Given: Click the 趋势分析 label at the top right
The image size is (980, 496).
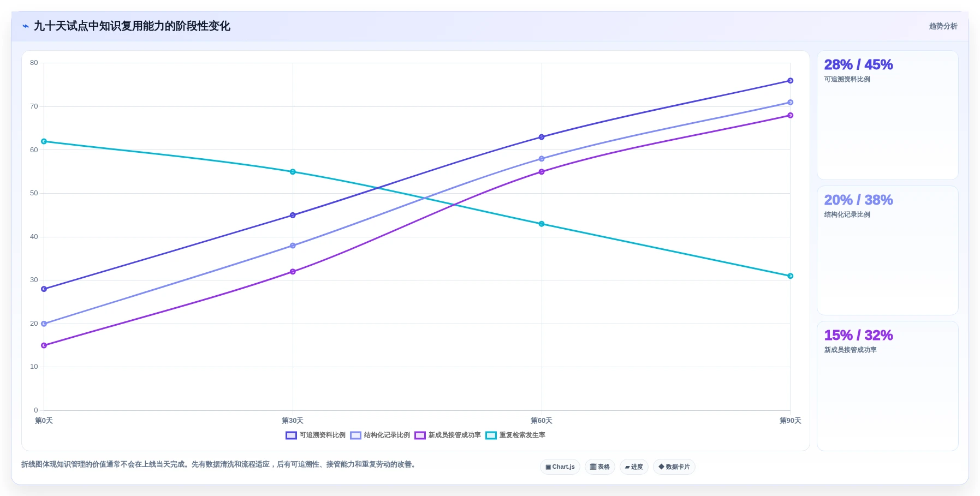Looking at the screenshot, I should [x=943, y=26].
